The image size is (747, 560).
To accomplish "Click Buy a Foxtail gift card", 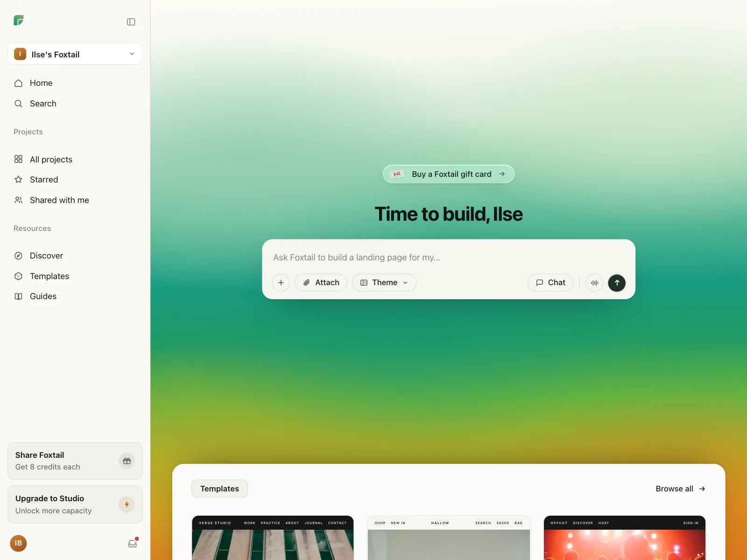I will click(449, 174).
